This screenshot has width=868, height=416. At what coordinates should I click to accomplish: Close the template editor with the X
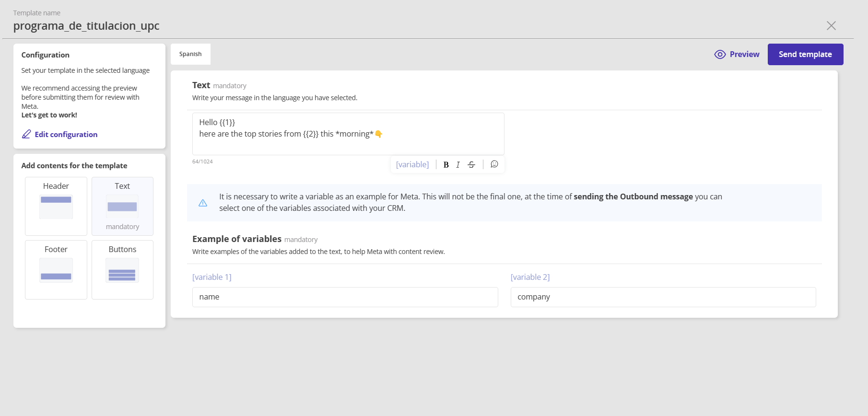tap(831, 26)
